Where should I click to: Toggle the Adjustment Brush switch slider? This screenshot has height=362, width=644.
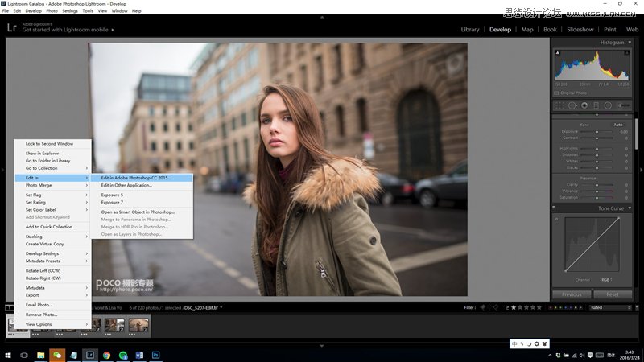coord(622,105)
